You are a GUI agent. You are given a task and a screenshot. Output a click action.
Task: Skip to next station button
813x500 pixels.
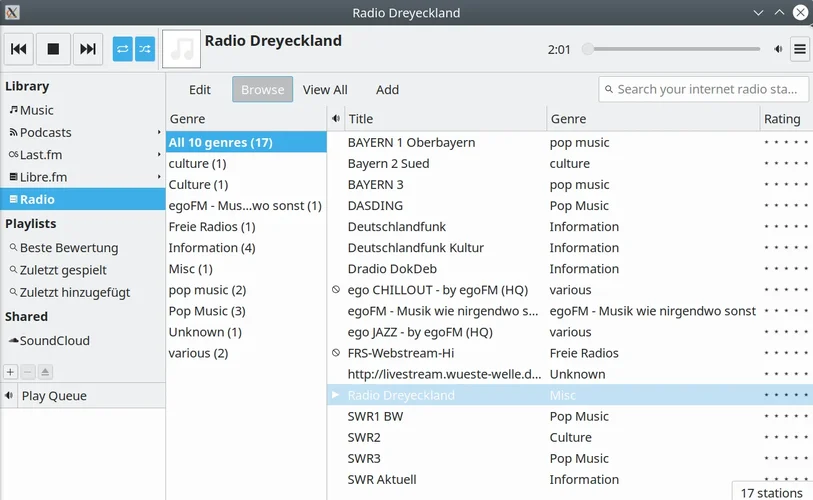(88, 49)
